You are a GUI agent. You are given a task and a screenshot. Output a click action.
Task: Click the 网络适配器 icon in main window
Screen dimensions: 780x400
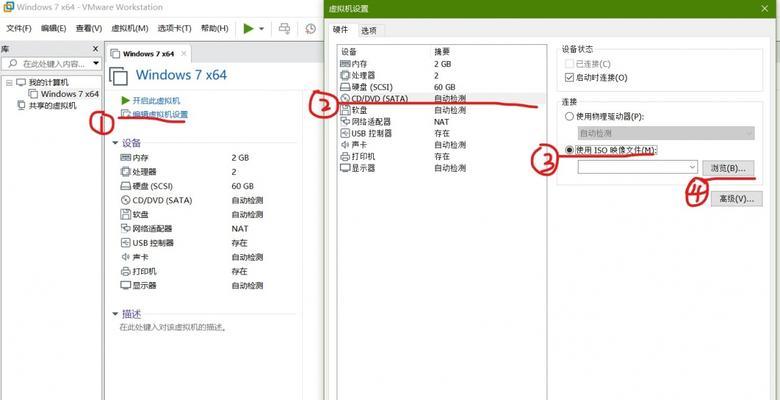click(125, 228)
